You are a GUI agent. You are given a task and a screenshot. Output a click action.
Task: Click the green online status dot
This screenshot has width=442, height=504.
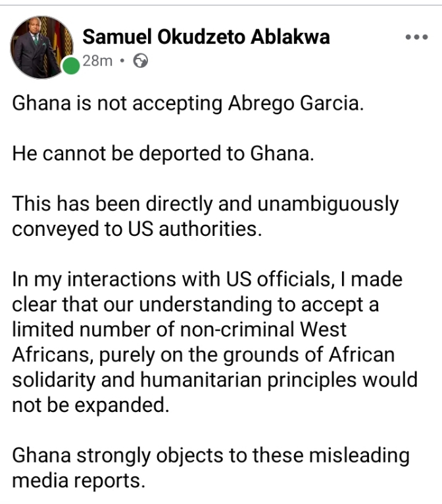pos(71,66)
